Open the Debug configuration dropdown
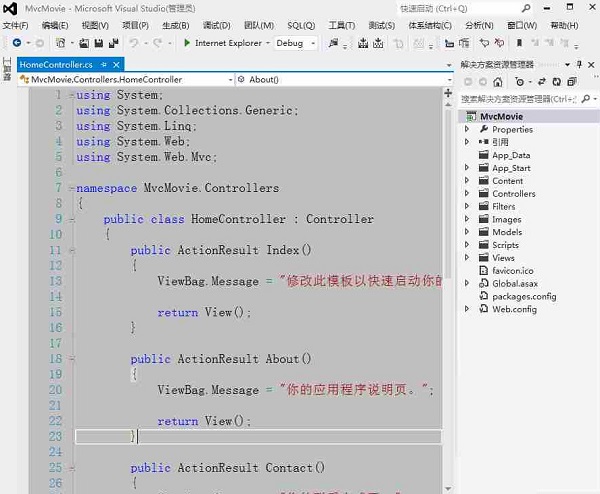The image size is (600, 494). 313,43
